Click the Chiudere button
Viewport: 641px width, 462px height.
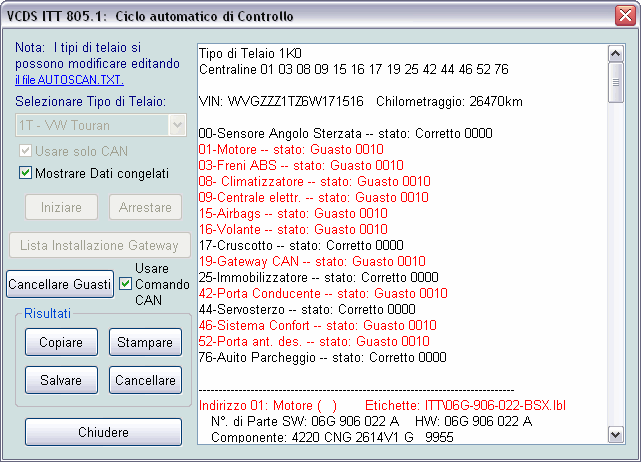tap(103, 432)
